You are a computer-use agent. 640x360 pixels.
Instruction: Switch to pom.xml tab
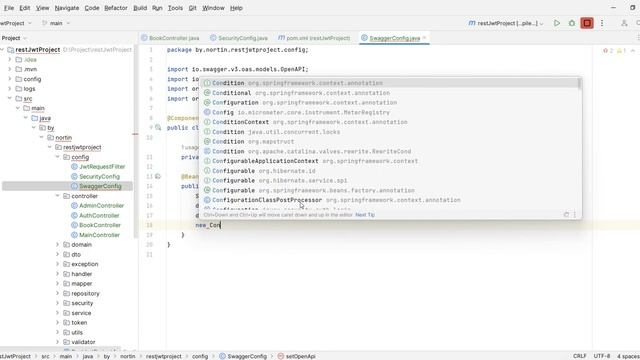click(x=314, y=38)
